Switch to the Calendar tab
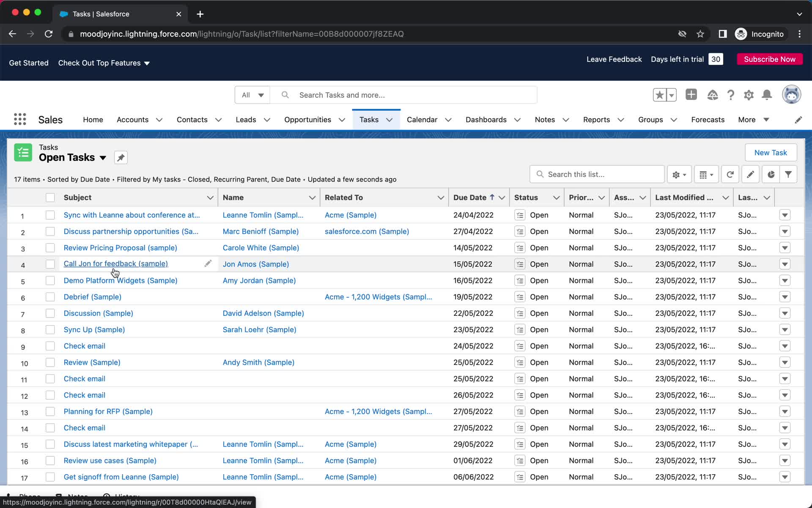 coord(422,120)
